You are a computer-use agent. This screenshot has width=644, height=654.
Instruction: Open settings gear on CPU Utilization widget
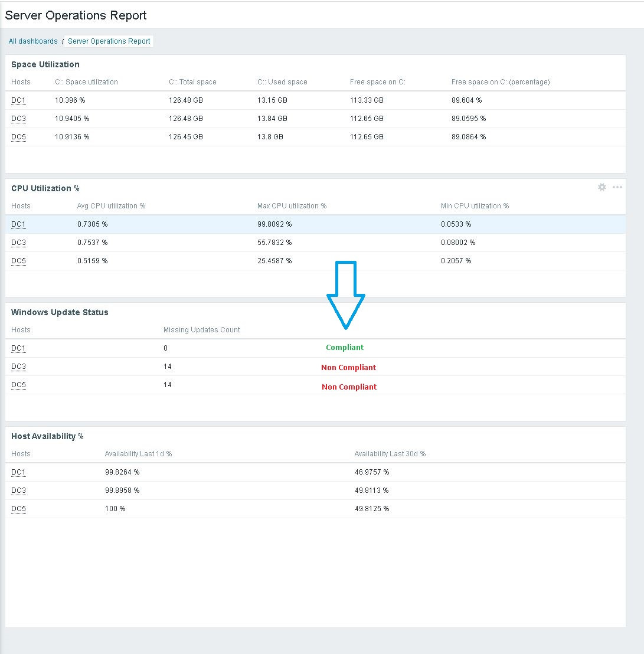click(x=601, y=187)
